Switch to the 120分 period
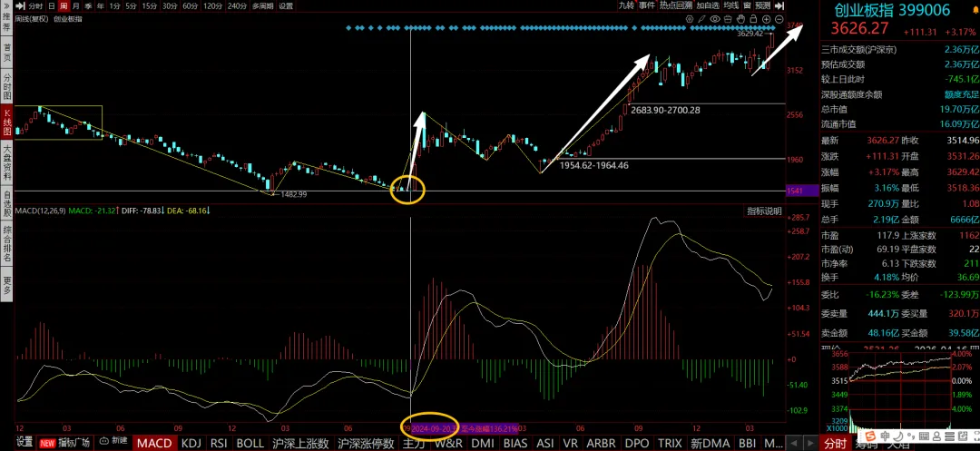Screen dimensions: 980x451 [x=212, y=6]
